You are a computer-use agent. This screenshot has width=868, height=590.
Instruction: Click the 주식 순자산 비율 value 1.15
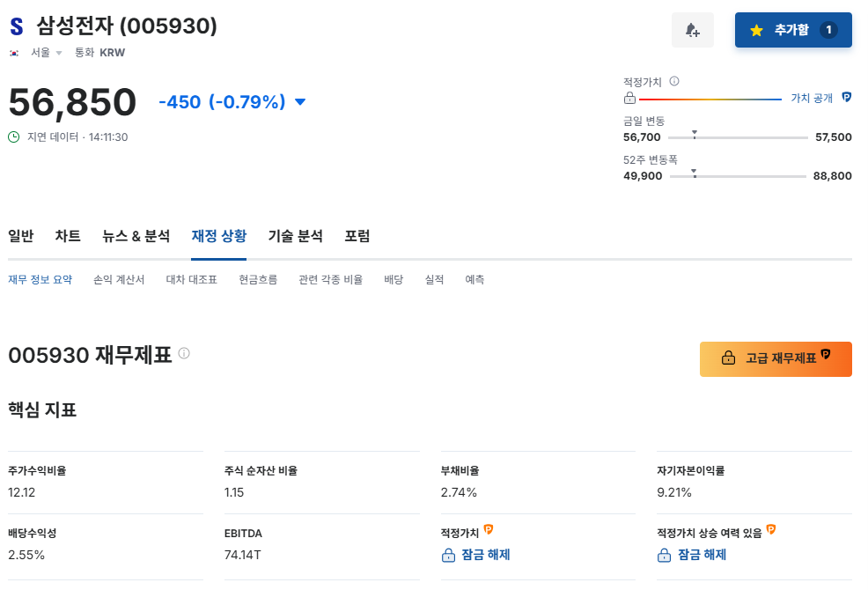(234, 492)
